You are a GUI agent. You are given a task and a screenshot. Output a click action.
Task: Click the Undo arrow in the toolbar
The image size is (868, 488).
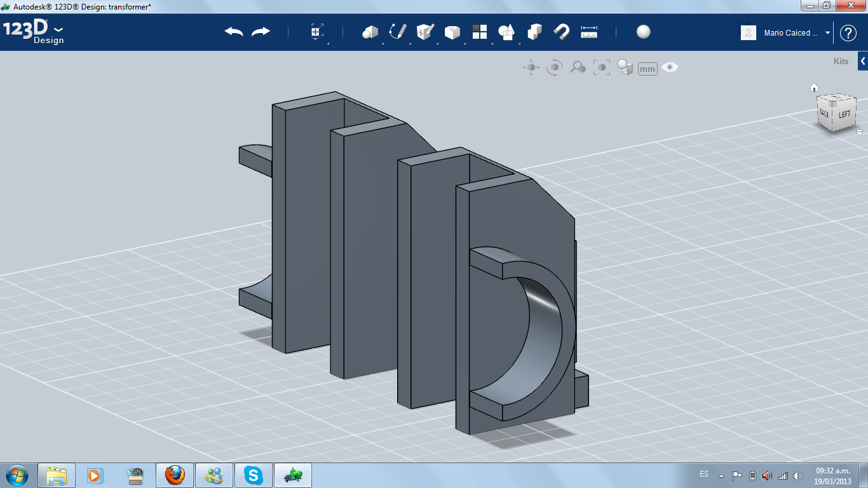tap(234, 32)
